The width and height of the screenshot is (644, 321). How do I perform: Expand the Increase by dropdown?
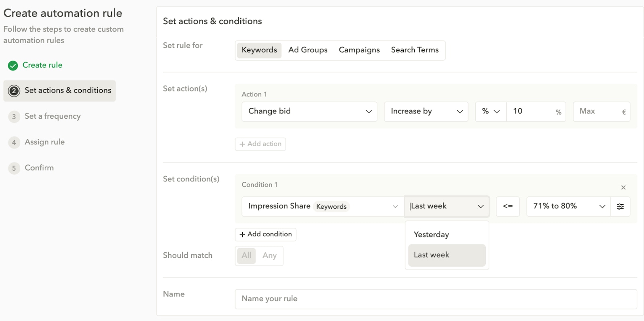point(426,111)
